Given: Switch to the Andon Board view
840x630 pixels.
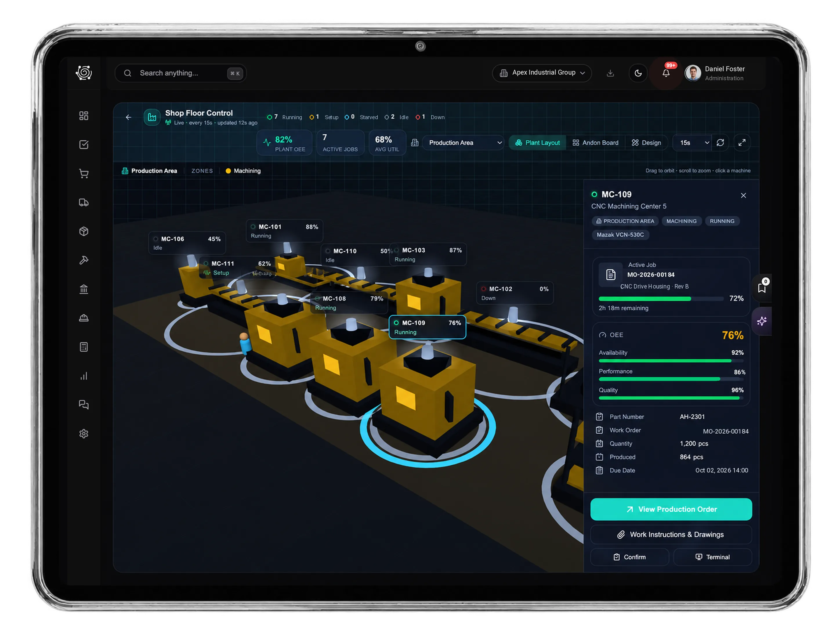Looking at the screenshot, I should [595, 143].
